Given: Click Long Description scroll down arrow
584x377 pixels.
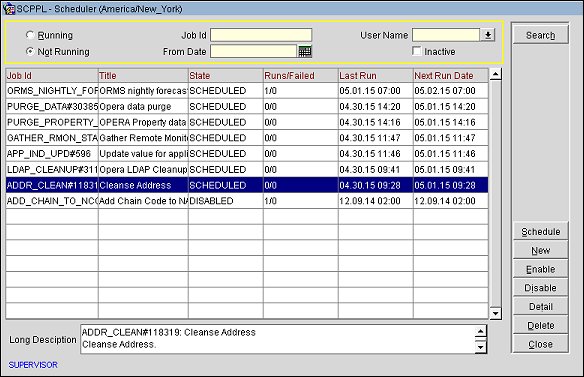Looking at the screenshot, I should tap(481, 347).
